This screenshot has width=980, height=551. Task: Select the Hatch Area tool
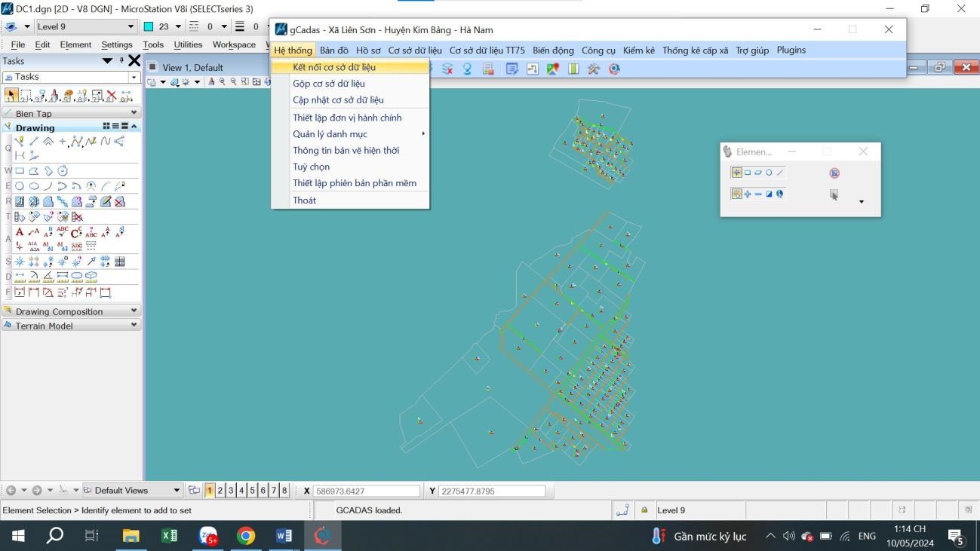click(20, 202)
